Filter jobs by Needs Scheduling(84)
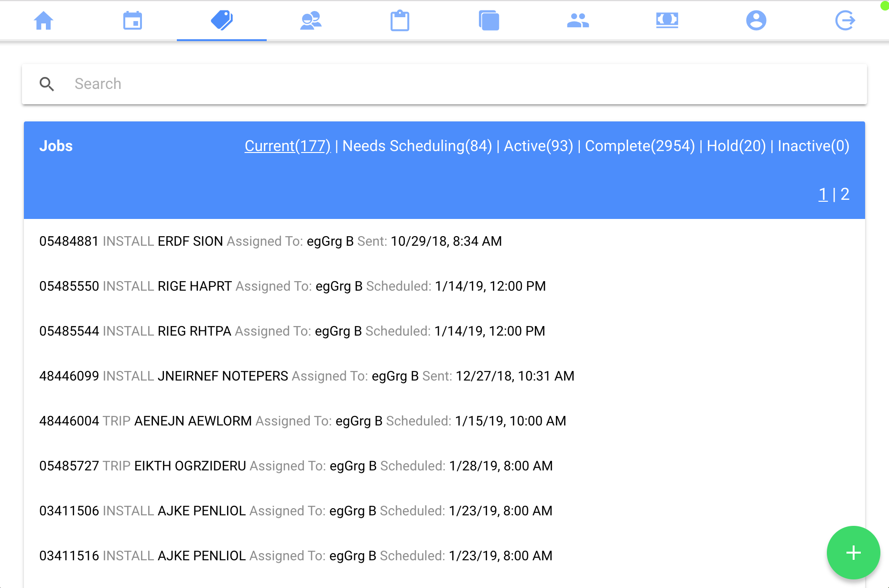889x588 pixels. 417,146
